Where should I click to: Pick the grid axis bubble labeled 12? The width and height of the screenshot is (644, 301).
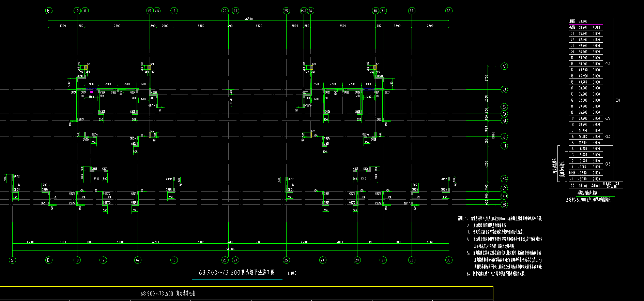click(x=103, y=260)
